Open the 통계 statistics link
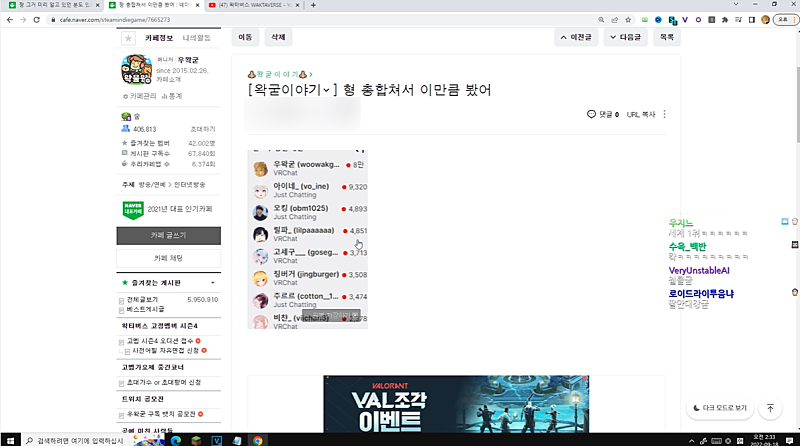 [172, 96]
